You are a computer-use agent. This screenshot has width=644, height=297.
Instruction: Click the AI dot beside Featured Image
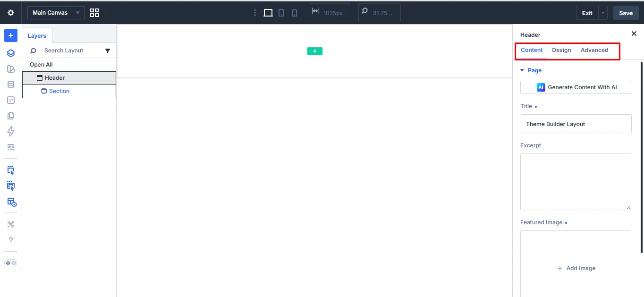(x=566, y=222)
